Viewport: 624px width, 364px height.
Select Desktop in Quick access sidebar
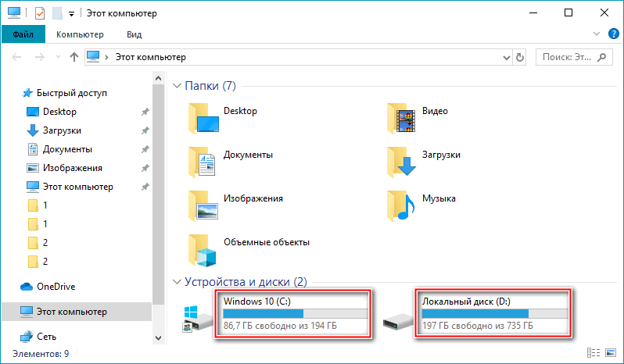point(59,112)
